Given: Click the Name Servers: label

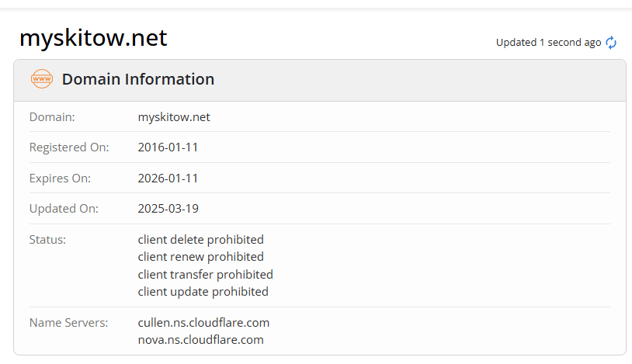Looking at the screenshot, I should [68, 323].
